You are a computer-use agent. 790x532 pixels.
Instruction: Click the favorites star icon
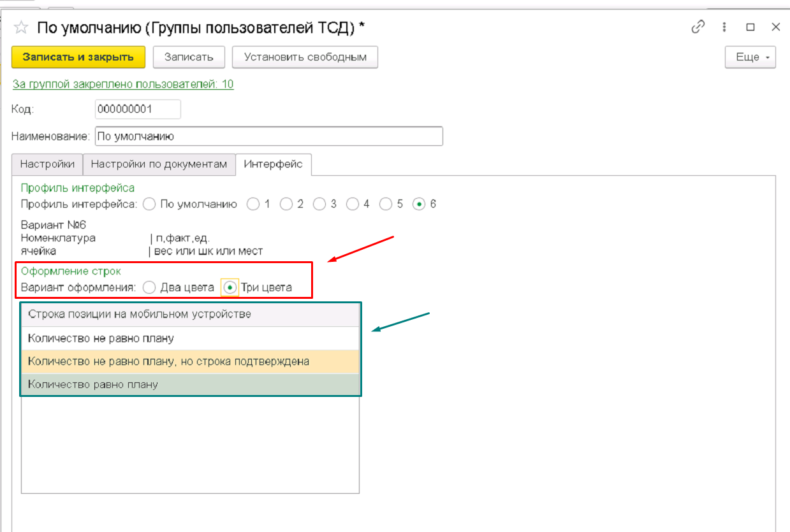22,27
